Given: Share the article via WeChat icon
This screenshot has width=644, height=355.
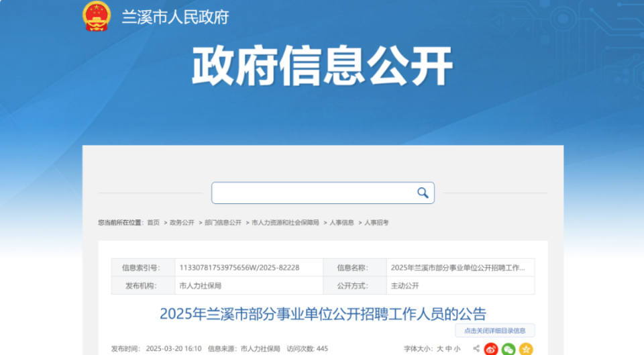Looking at the screenshot, I should click(508, 349).
